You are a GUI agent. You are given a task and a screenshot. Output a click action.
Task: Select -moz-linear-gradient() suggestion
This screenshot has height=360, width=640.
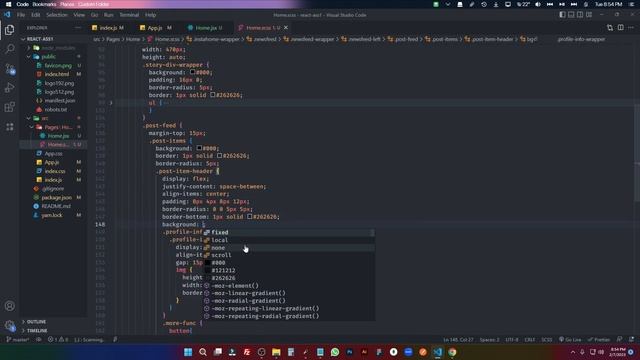[x=289, y=293]
